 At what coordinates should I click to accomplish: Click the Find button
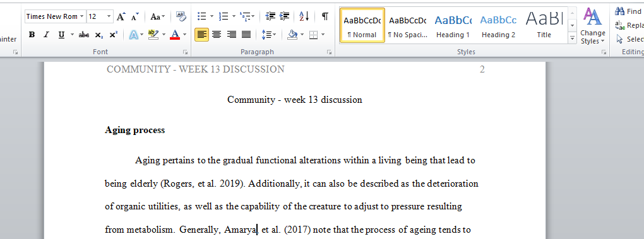click(x=628, y=11)
